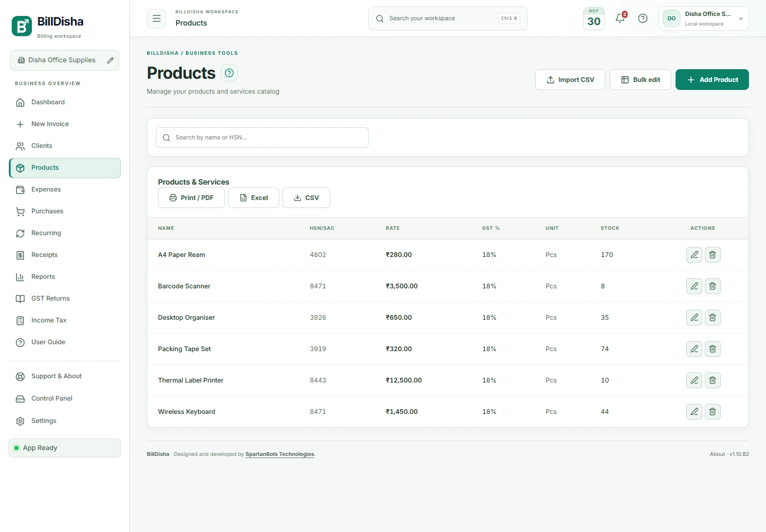The height and width of the screenshot is (532, 766).
Task: Focus the Search by name or HSN field
Action: [x=262, y=137]
